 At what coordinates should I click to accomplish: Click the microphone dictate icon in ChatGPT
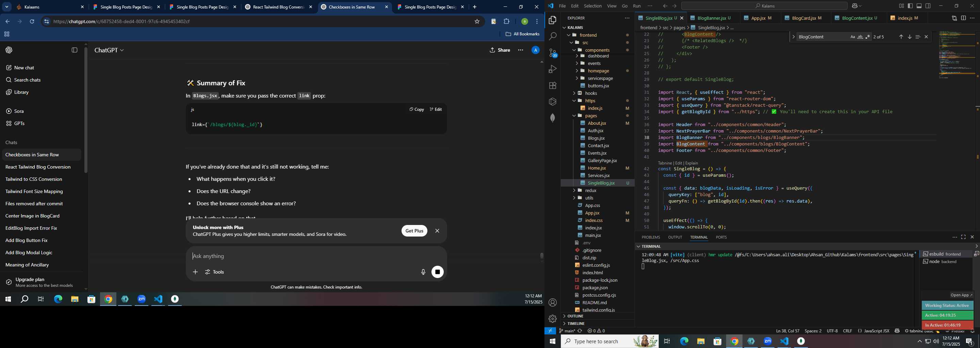(423, 272)
